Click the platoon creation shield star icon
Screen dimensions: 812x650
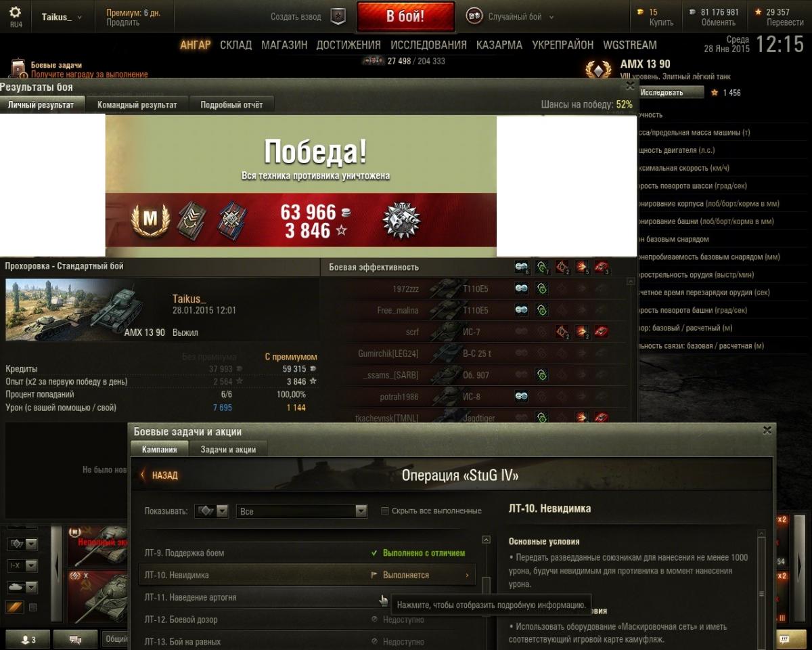tap(338, 17)
